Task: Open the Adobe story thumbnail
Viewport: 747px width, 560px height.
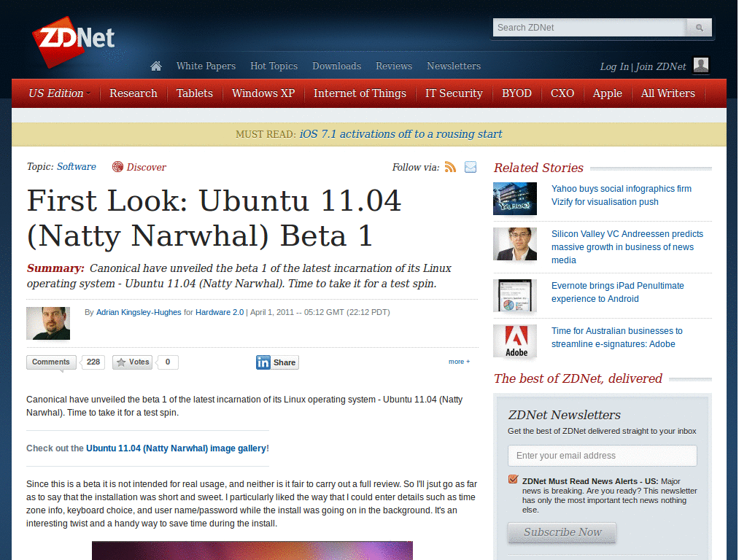Action: click(515, 341)
